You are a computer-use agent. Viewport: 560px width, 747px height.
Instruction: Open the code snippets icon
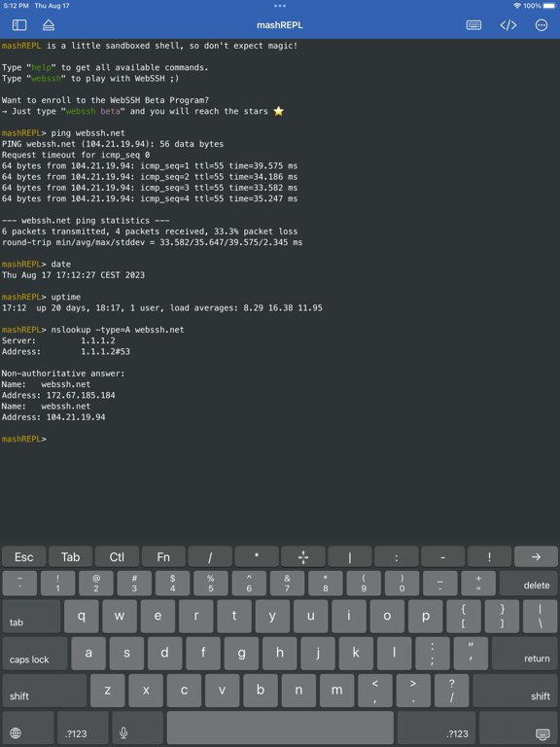tap(508, 25)
